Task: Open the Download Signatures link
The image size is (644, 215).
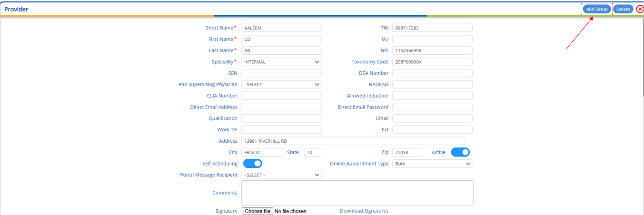Action: tap(364, 211)
